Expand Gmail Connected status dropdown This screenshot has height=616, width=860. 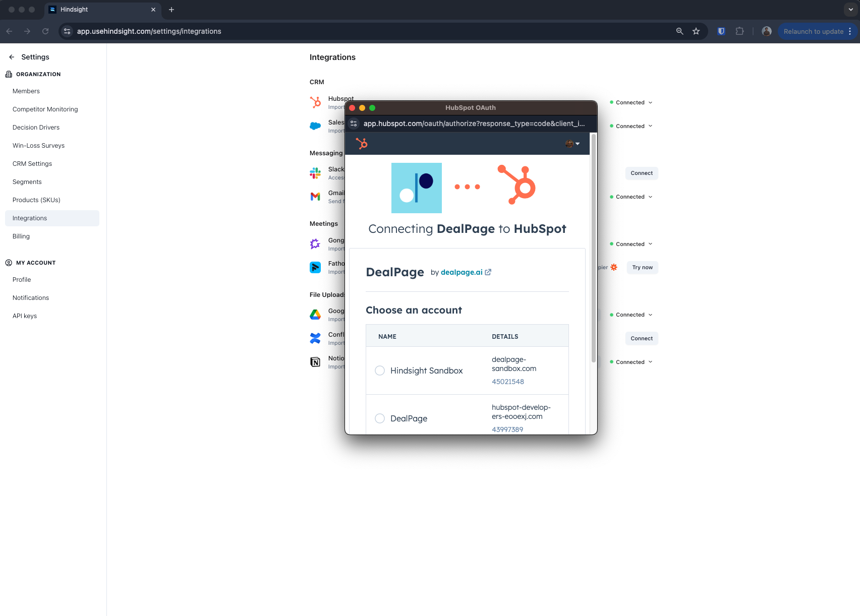coord(631,197)
